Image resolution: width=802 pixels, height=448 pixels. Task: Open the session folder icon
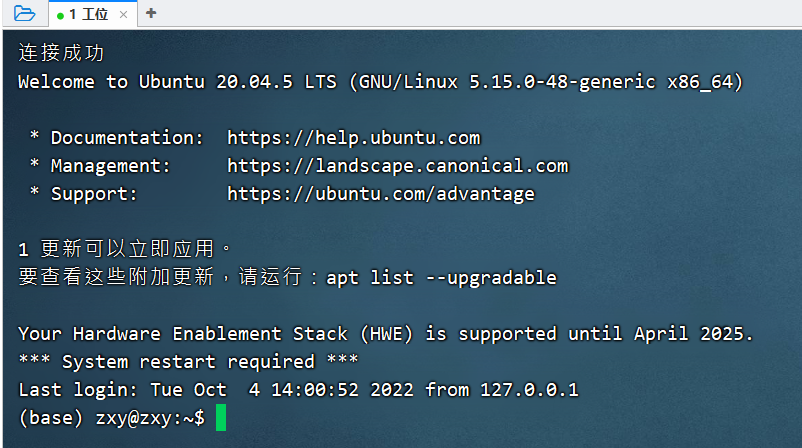[x=24, y=13]
